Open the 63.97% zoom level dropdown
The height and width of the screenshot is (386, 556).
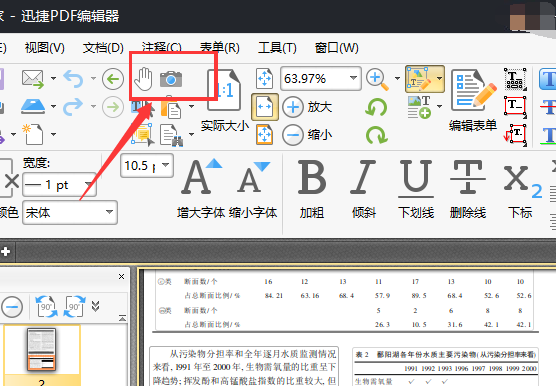coord(353,78)
